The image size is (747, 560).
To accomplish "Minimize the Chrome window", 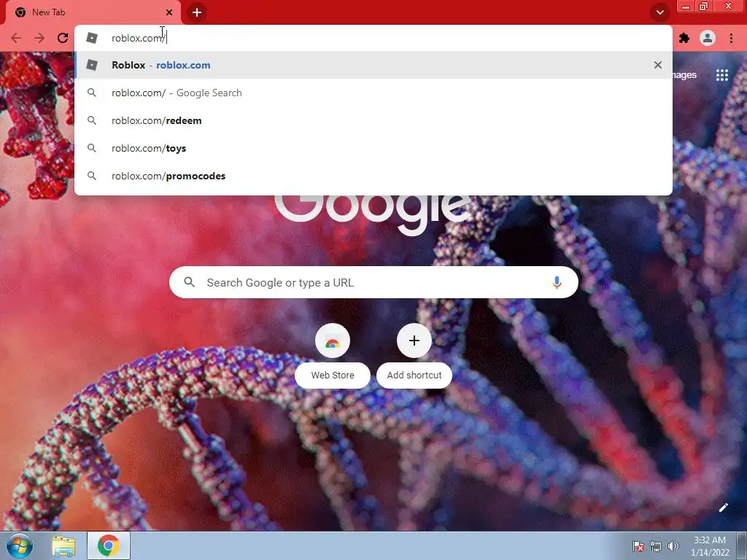I will coord(686,7).
